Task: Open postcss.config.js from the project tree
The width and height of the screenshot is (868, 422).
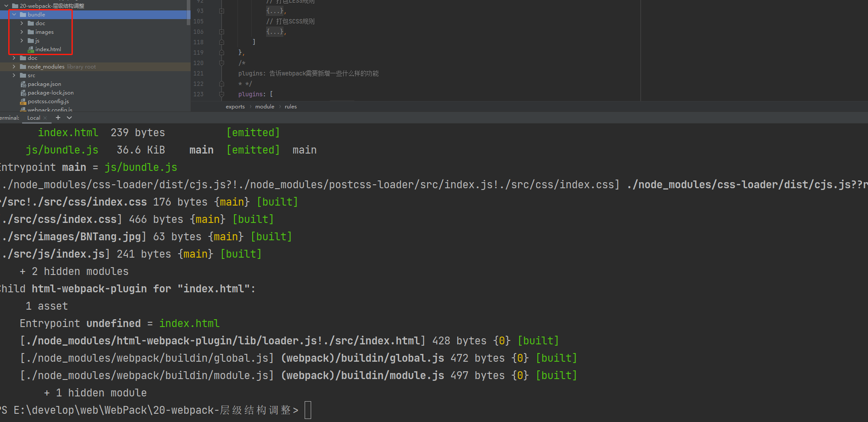Action: click(x=48, y=101)
